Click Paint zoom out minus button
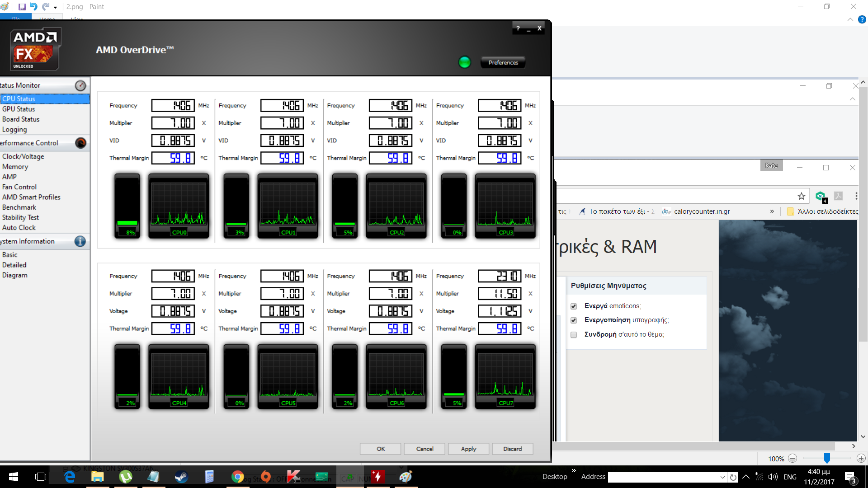This screenshot has width=868, height=488. (793, 459)
